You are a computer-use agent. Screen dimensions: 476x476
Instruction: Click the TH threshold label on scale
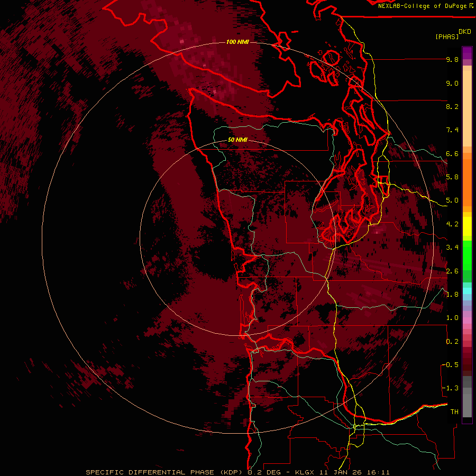pyautogui.click(x=454, y=411)
